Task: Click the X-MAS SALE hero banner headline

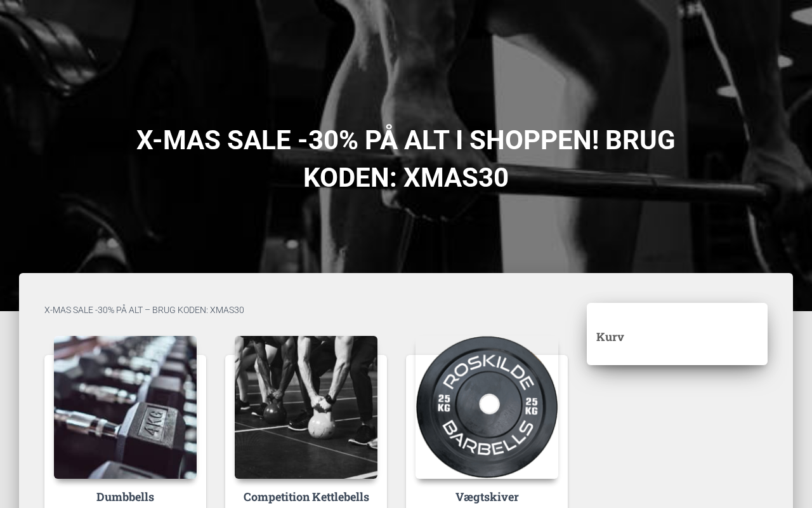Action: [x=406, y=159]
